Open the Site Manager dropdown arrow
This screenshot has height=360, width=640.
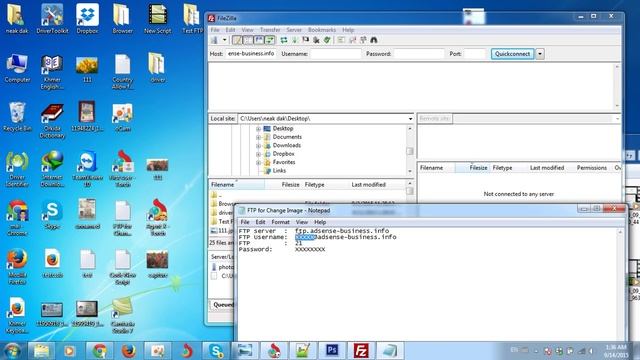coord(224,40)
